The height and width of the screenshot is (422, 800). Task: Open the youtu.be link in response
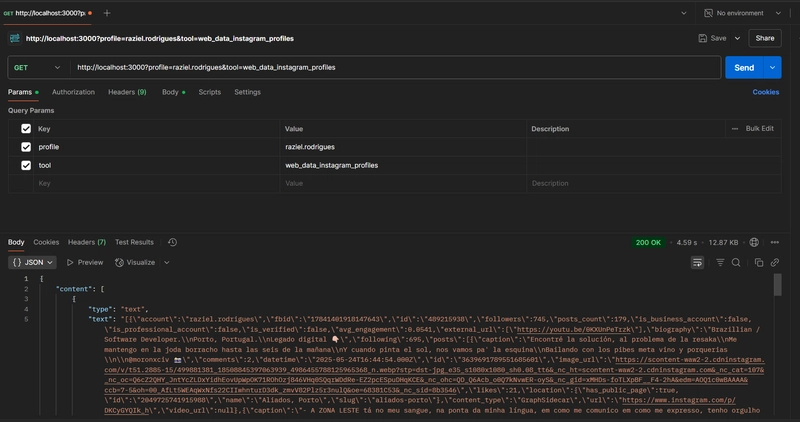point(574,330)
